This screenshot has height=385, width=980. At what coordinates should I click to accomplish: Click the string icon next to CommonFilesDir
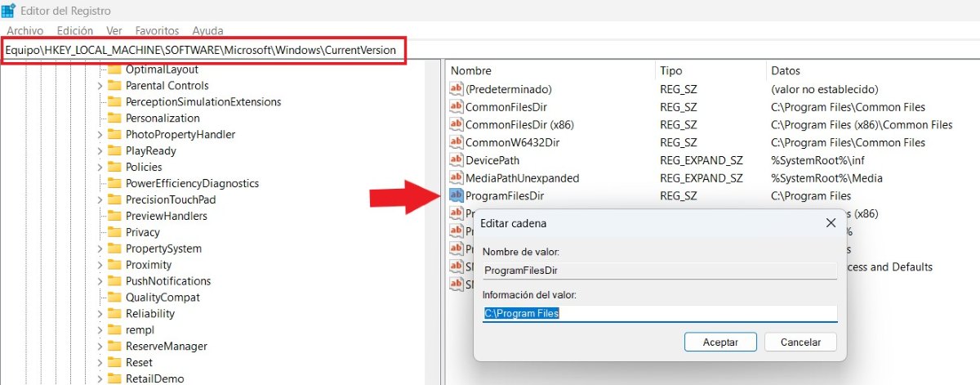(457, 107)
